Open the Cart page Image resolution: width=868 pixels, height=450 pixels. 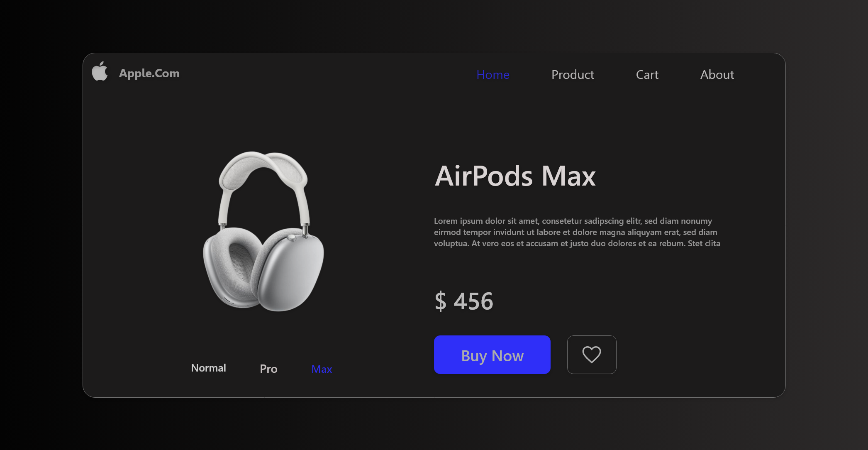647,75
